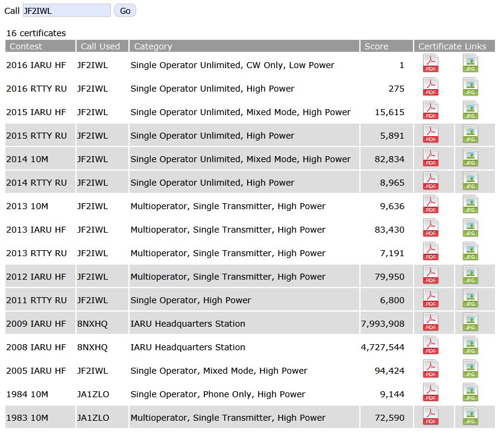The width and height of the screenshot is (504, 434).
Task: Open PDF certificate for 2009 IARU HF
Action: pos(430,322)
